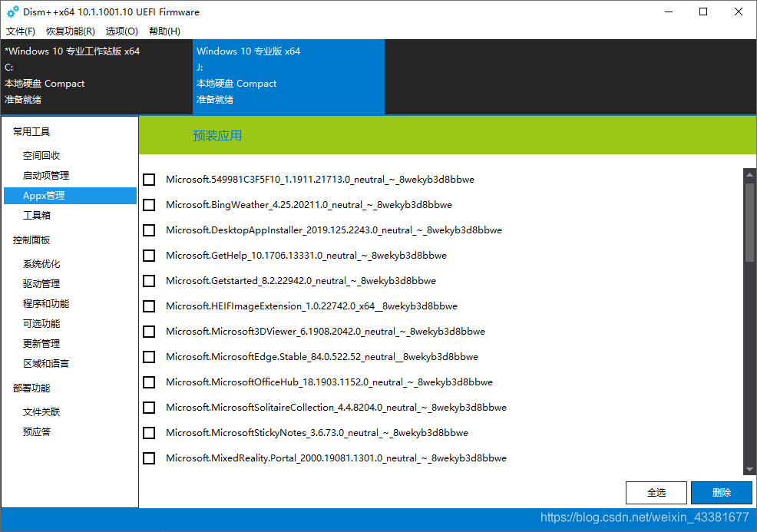The width and height of the screenshot is (757, 532).
Task: Click the scrollbar up arrow in app list
Action: pos(749,175)
